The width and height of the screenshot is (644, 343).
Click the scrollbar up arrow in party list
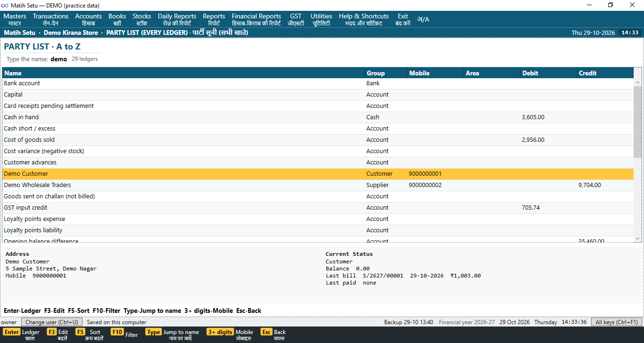click(637, 82)
